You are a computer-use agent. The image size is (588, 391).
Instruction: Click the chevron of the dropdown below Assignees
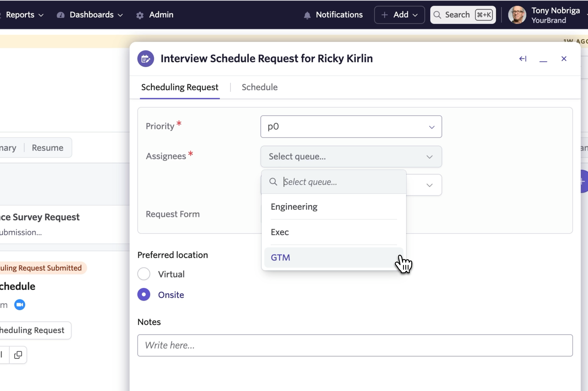point(429,185)
